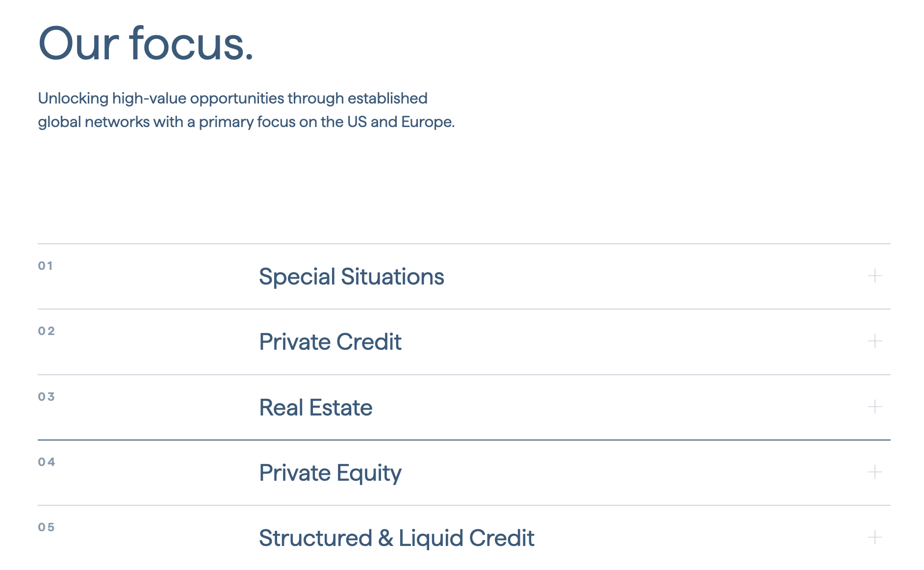Expand the Private Credit accordion title
The width and height of the screenshot is (924, 570).
(x=330, y=342)
